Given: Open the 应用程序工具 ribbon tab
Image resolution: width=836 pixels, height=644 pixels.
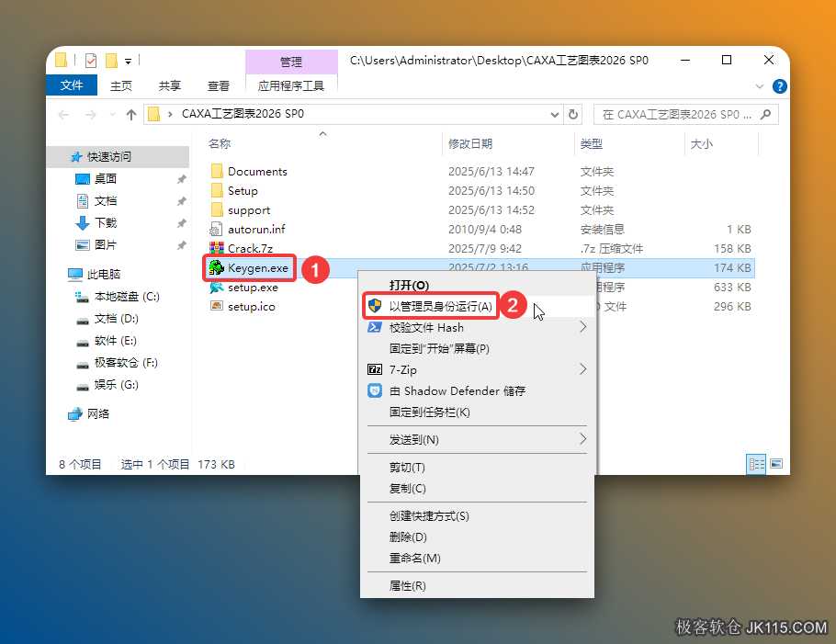Looking at the screenshot, I should (291, 85).
